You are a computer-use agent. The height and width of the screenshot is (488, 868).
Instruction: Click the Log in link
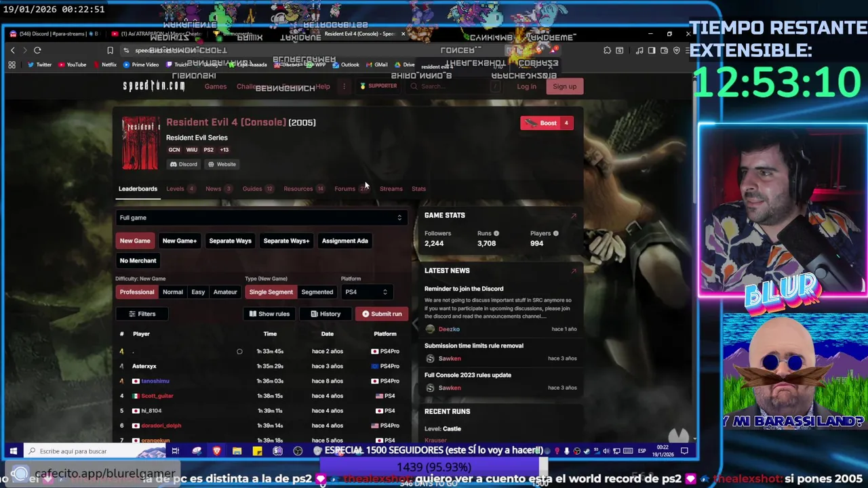526,87
